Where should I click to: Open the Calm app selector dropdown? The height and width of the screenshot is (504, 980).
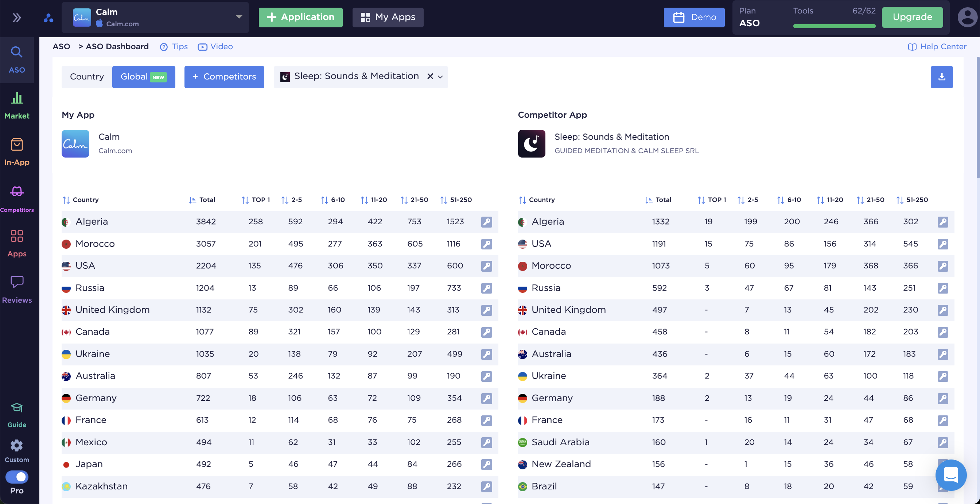155,18
